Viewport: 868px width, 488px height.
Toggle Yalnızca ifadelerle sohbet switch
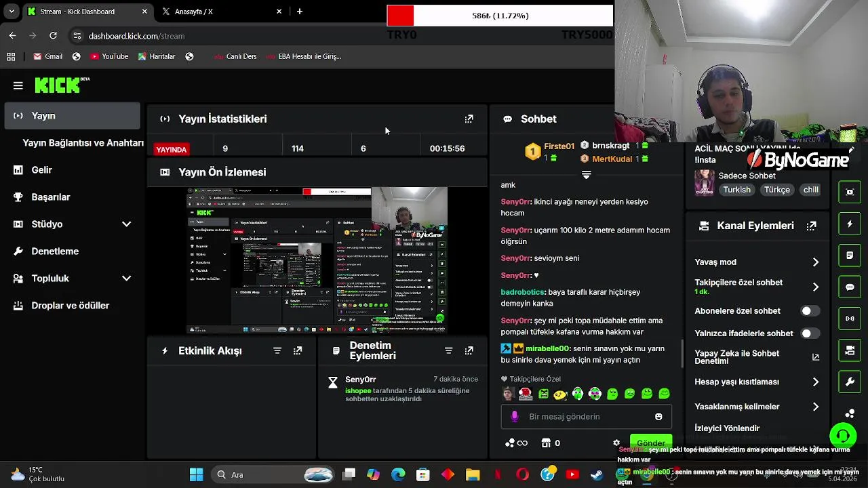(810, 333)
